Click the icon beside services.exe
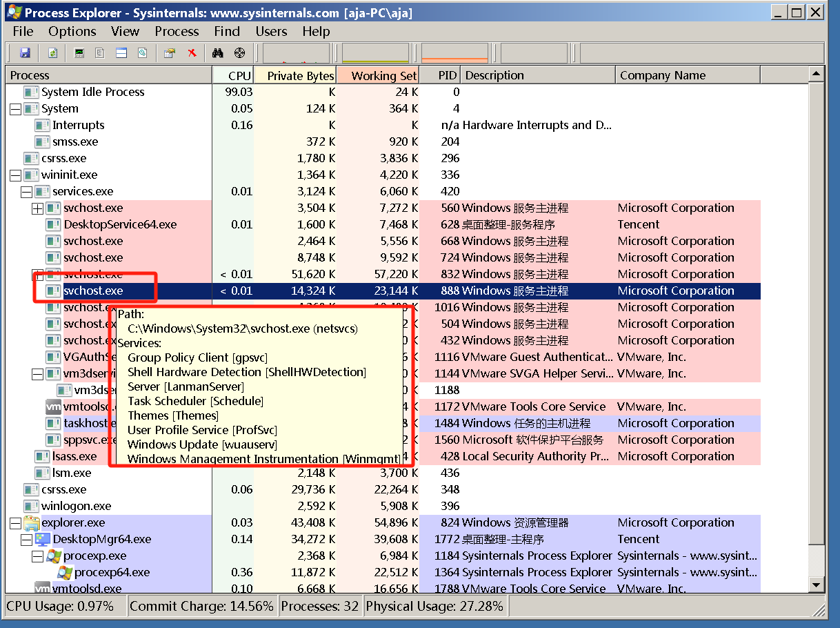Image resolution: width=840 pixels, height=628 pixels. [42, 191]
